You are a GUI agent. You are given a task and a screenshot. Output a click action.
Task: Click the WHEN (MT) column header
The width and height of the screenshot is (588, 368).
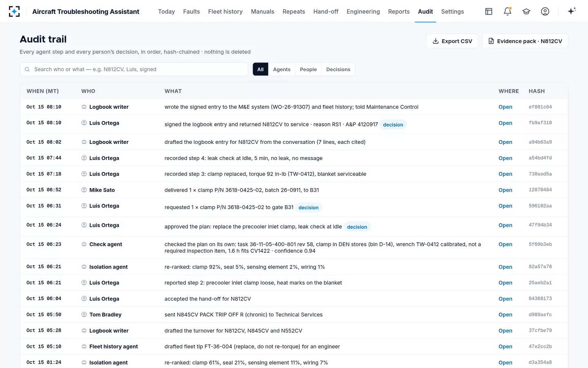click(43, 91)
